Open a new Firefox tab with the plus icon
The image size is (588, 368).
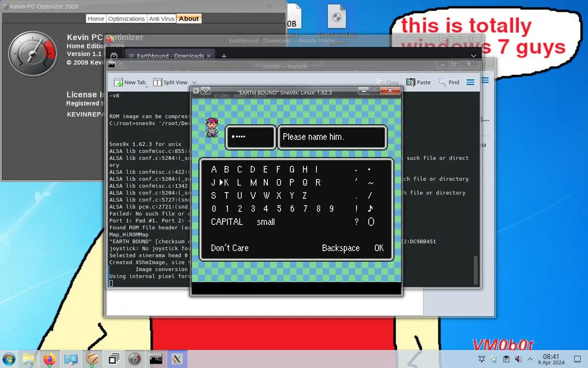click(224, 56)
